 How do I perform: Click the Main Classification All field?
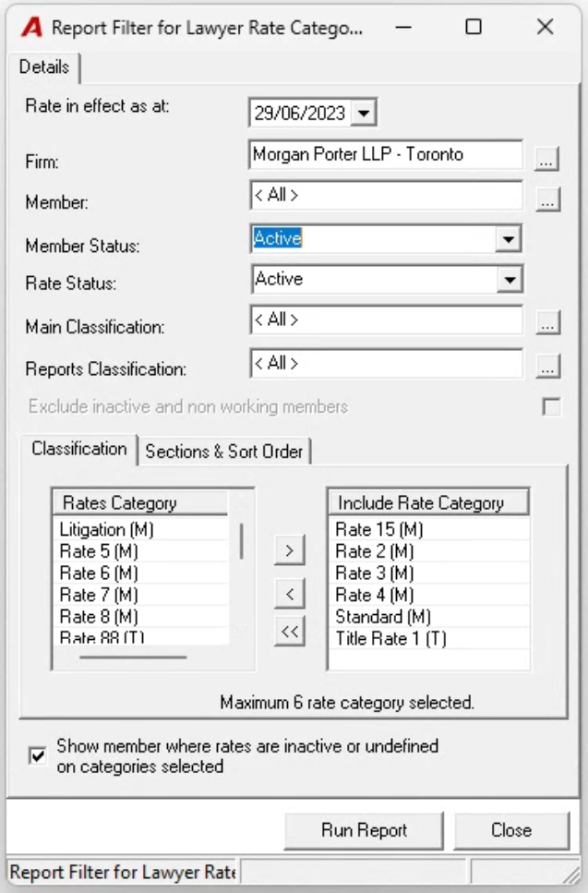coord(386,320)
